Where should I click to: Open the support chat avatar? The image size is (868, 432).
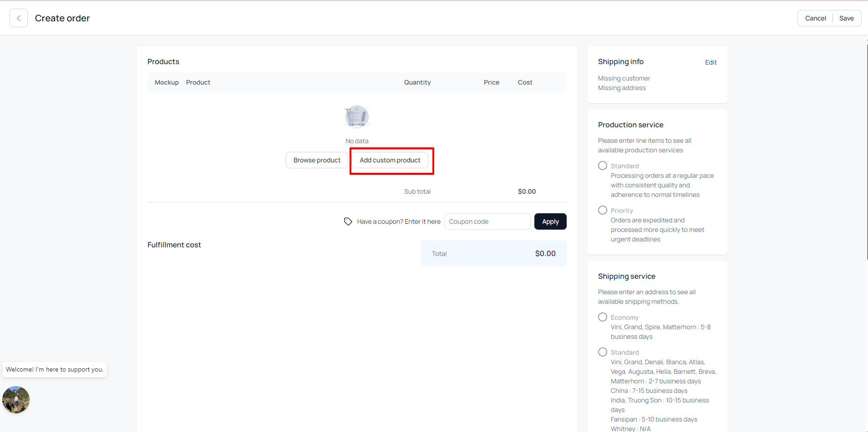click(x=16, y=400)
